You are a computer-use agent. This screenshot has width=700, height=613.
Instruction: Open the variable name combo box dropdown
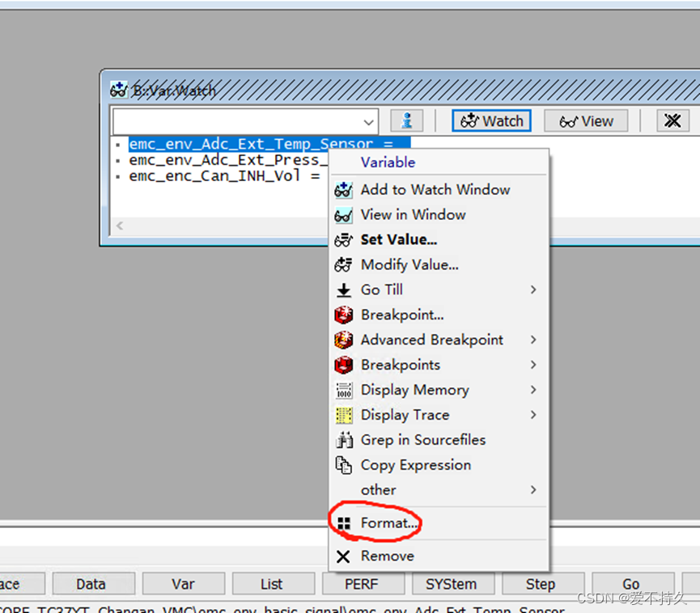coord(368,122)
